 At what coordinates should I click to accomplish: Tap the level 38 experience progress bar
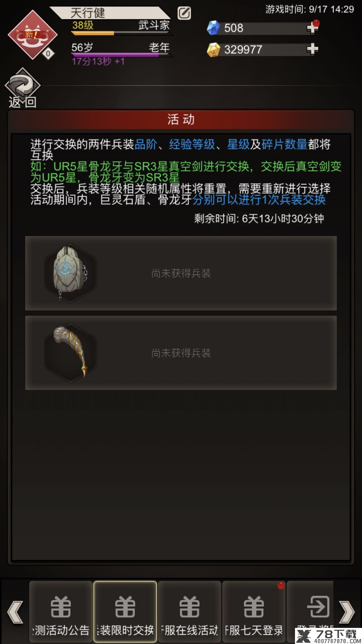(x=121, y=33)
